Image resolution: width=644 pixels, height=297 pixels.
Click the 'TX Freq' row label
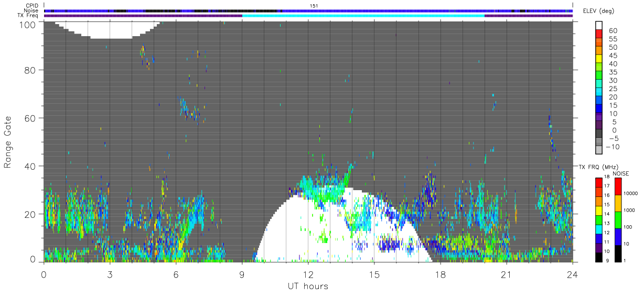tap(28, 16)
